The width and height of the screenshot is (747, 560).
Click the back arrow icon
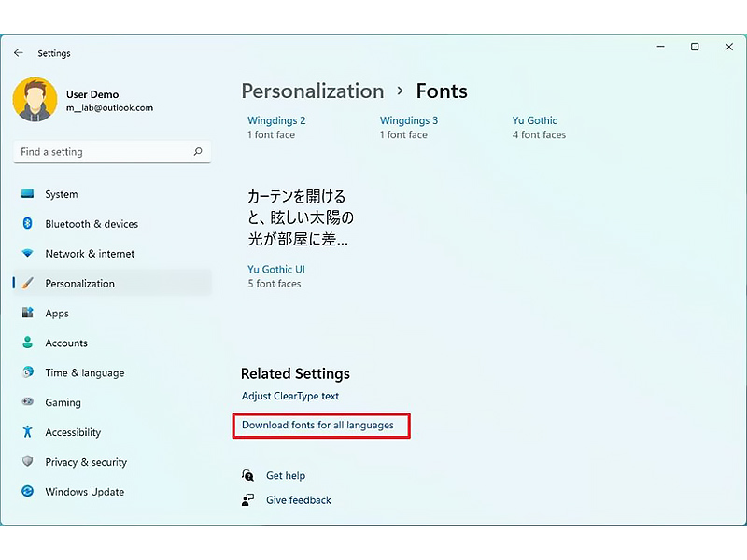tap(18, 53)
